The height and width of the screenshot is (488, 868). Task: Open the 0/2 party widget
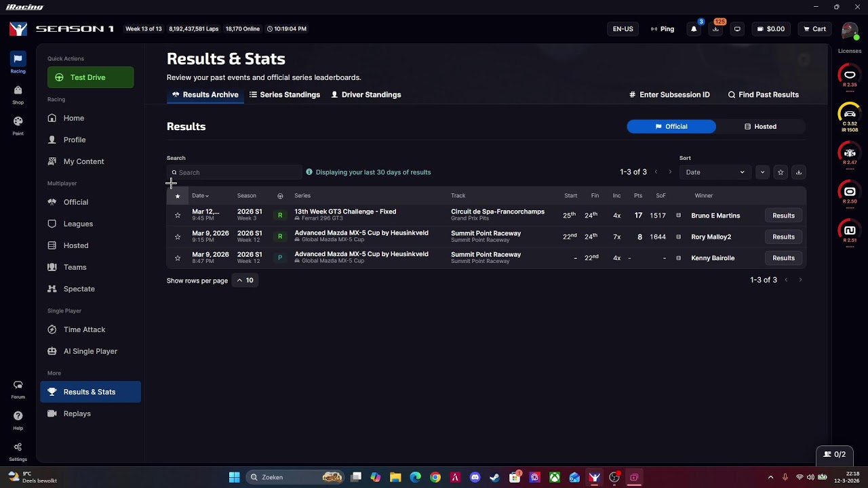pos(835,454)
